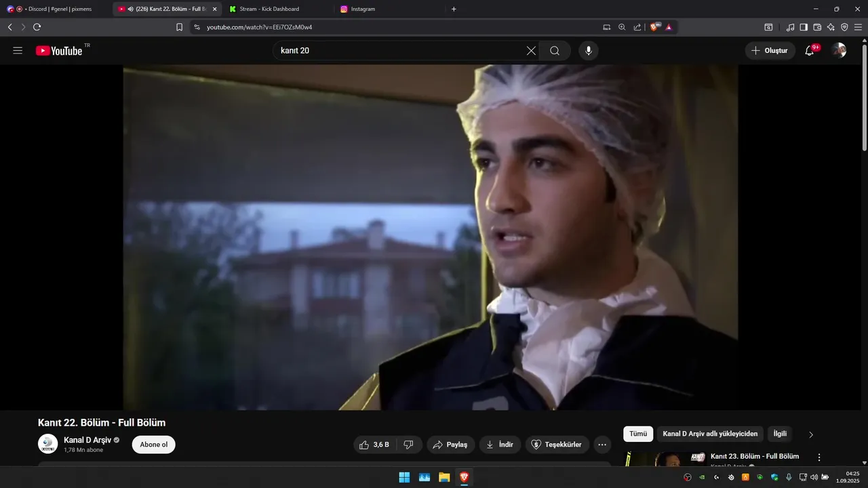This screenshot has width=868, height=488.
Task: Go to the YouTube home logo
Action: [59, 51]
